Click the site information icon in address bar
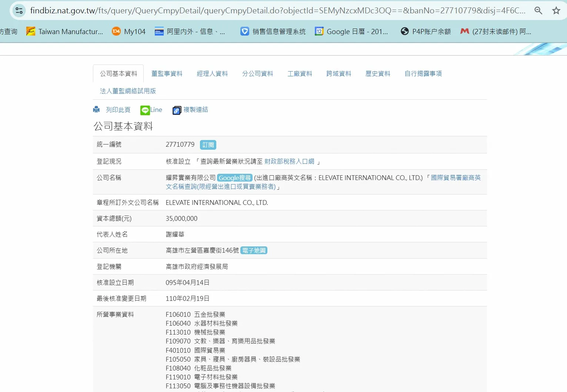This screenshot has width=567, height=392. [x=19, y=10]
